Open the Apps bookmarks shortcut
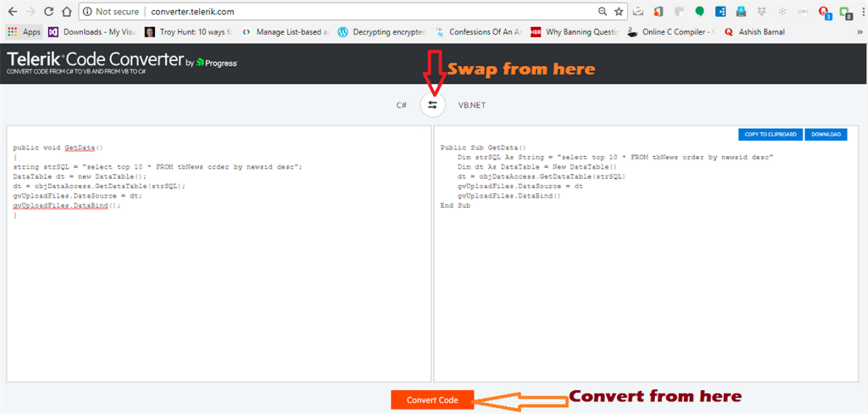The width and height of the screenshot is (868, 414). [24, 32]
